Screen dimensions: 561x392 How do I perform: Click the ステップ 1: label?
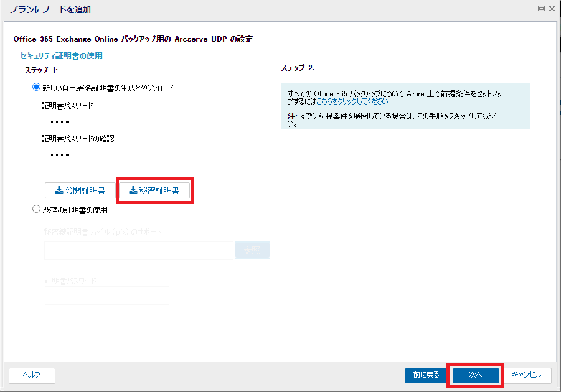pos(41,70)
